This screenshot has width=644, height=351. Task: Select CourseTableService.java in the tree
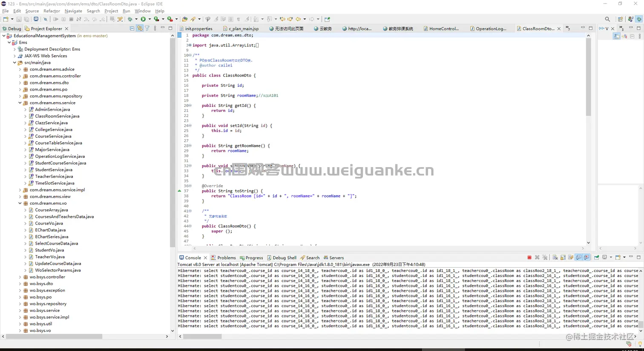58,143
